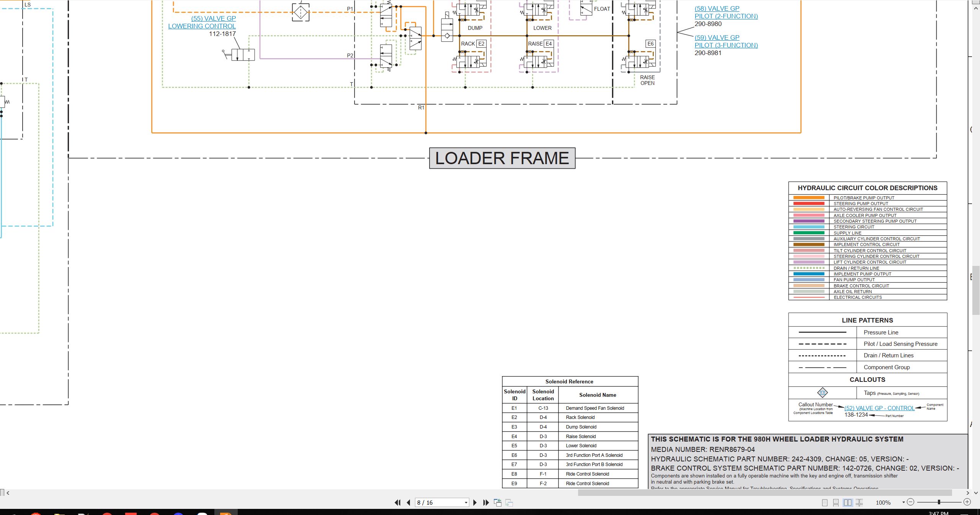
Task: Click the 'Demand Speed Fan Solenoid' table cell
Action: pyautogui.click(x=598, y=408)
